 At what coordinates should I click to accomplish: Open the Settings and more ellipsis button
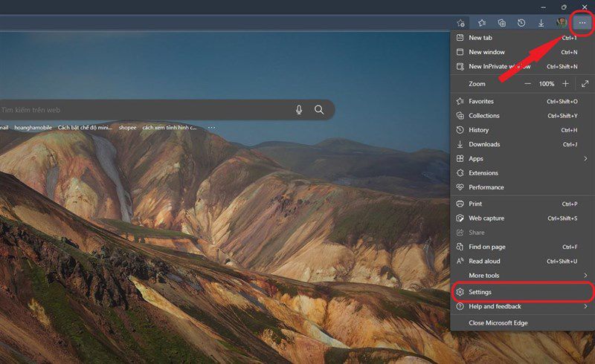[x=582, y=23]
